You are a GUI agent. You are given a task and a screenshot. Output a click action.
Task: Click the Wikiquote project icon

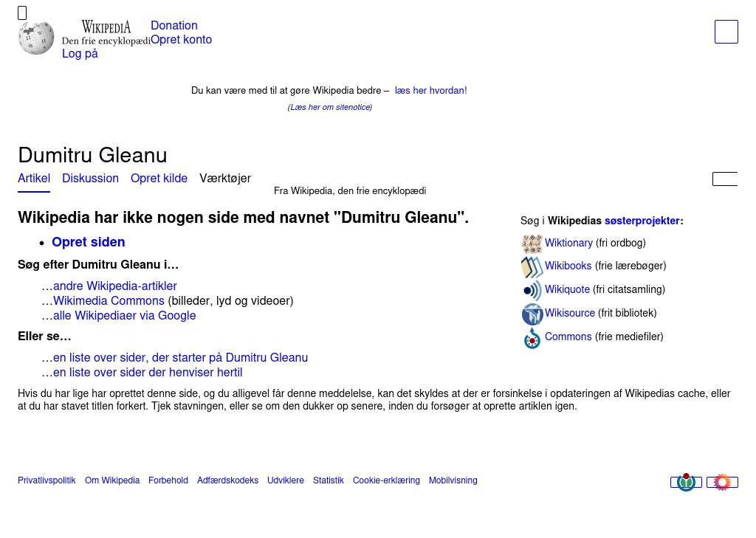pyautogui.click(x=532, y=290)
